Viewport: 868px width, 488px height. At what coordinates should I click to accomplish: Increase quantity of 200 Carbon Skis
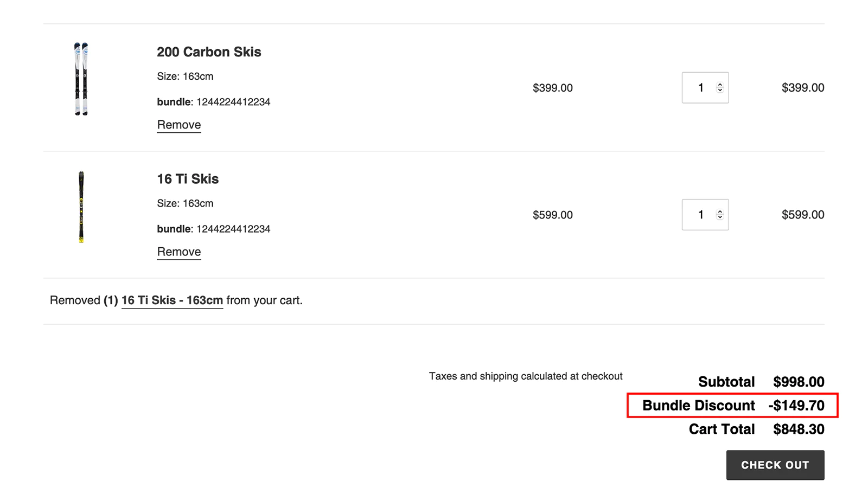719,84
